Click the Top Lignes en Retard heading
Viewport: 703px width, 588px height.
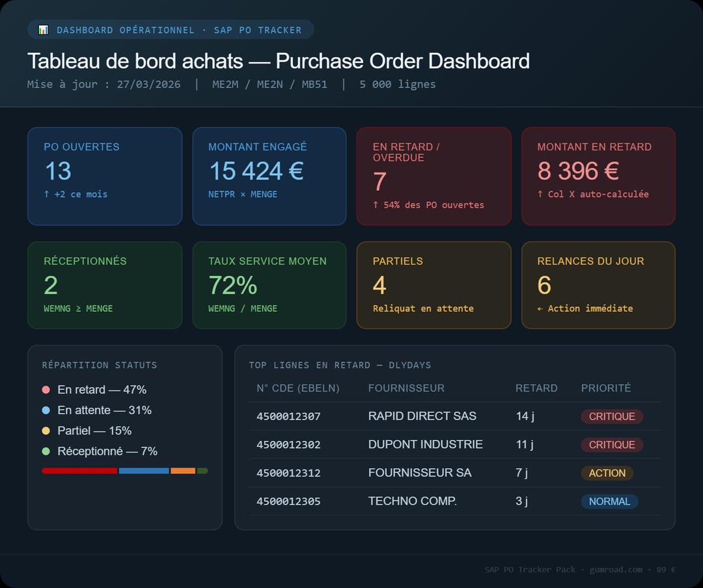340,365
